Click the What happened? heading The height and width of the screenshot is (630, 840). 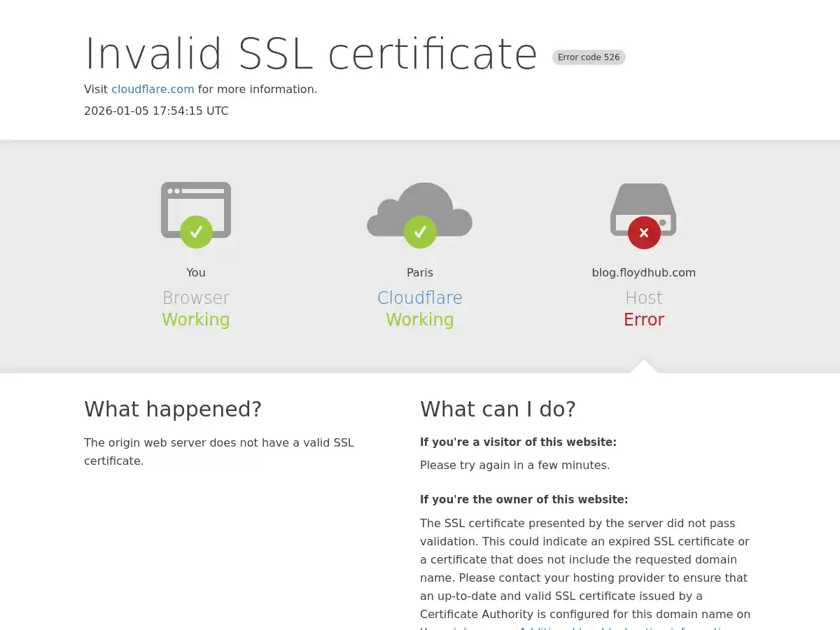[x=173, y=409]
